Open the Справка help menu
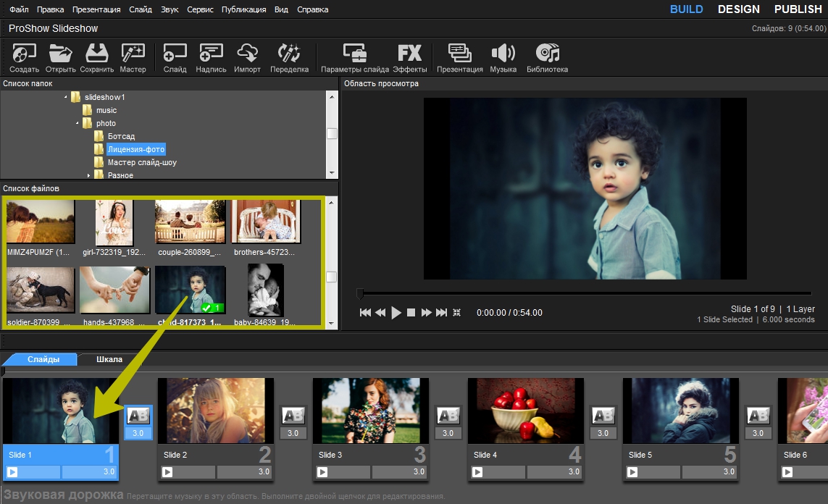The width and height of the screenshot is (828, 504). (x=313, y=9)
